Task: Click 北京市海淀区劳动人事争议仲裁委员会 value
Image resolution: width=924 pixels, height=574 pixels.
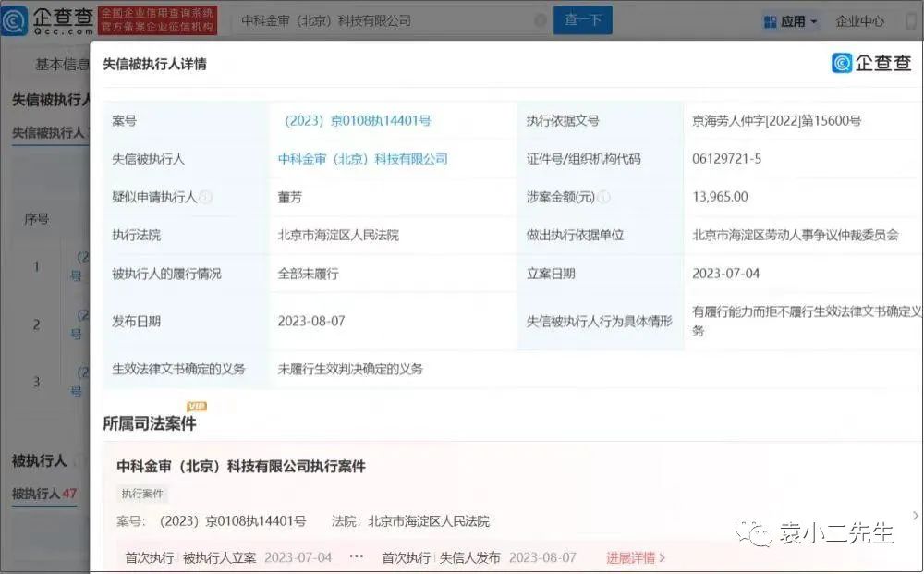Action: click(796, 235)
